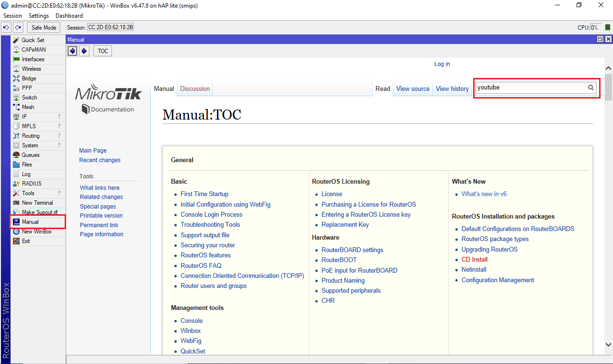Open the Mesh sidebar icon
Image resolution: width=613 pixels, height=364 pixels.
(x=16, y=107)
